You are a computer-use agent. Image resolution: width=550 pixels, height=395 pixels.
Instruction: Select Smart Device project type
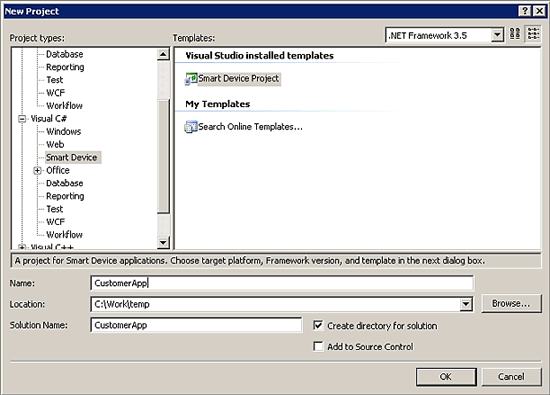point(72,158)
